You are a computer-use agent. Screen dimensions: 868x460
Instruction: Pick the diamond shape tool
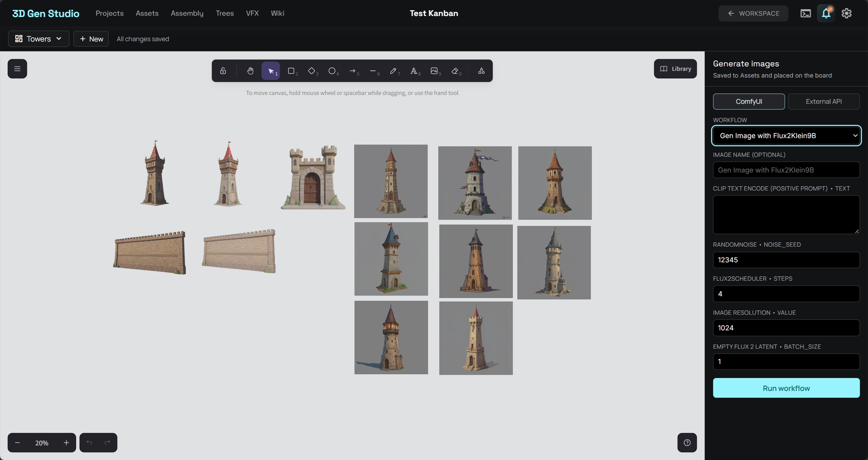312,71
